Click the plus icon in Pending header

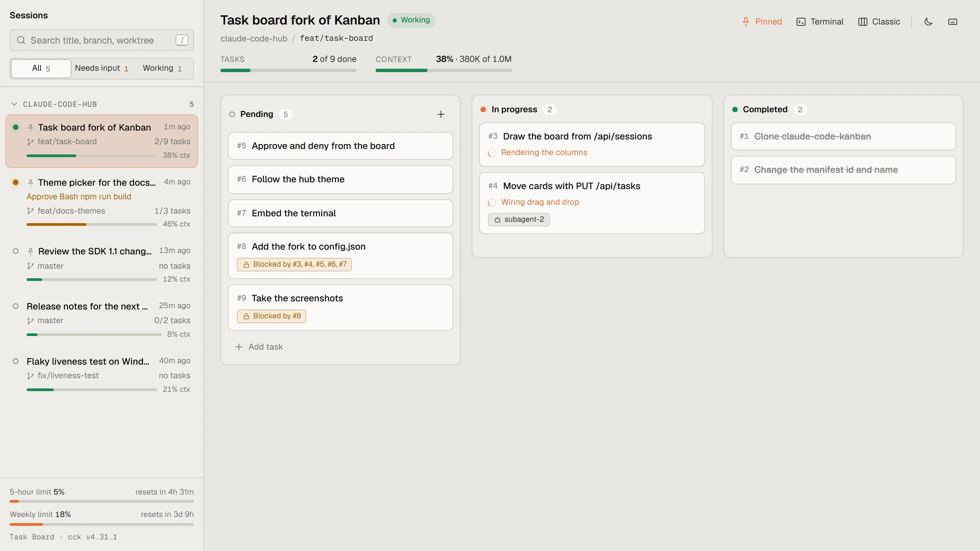click(x=441, y=115)
